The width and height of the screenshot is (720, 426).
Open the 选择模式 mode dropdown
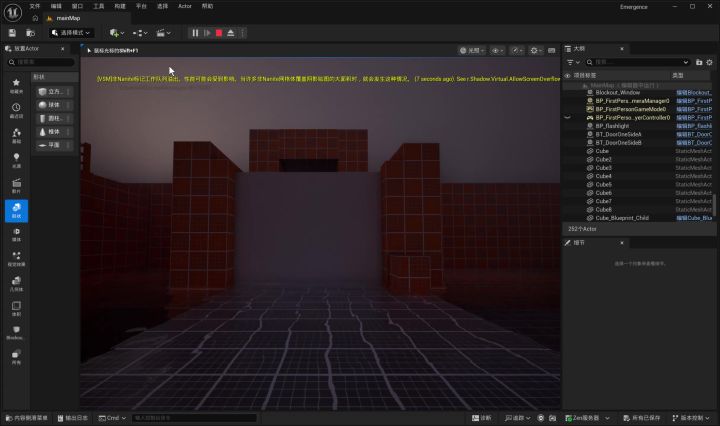click(x=71, y=33)
